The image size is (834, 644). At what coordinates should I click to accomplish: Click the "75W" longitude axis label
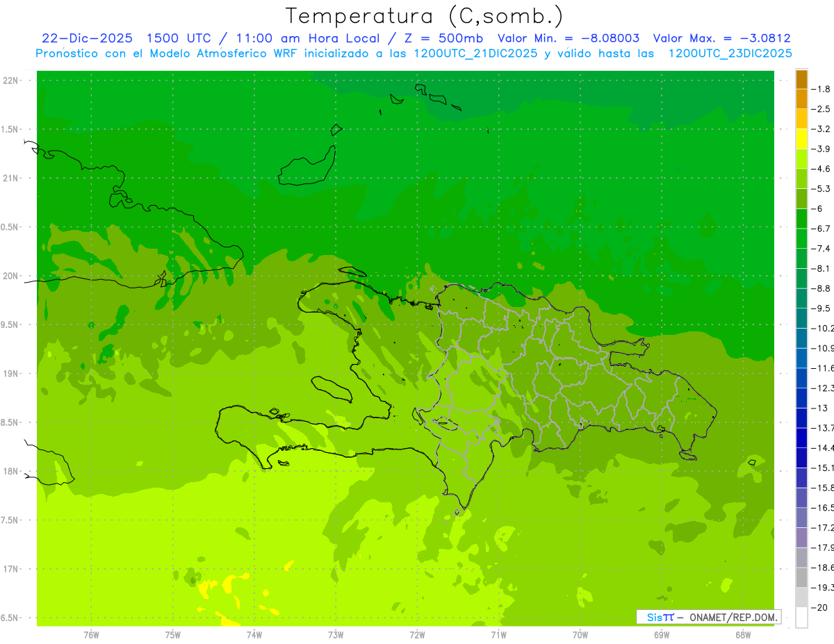[x=172, y=635]
